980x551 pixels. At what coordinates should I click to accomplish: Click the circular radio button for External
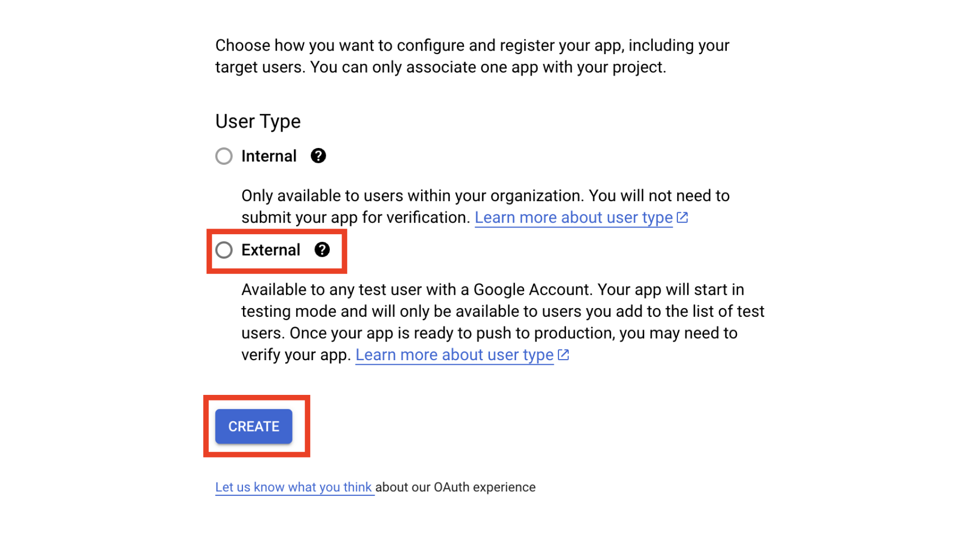pos(224,249)
